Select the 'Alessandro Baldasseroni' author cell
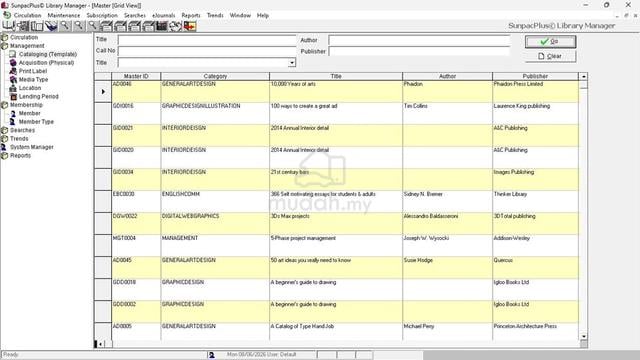The image size is (640, 360). click(x=447, y=224)
